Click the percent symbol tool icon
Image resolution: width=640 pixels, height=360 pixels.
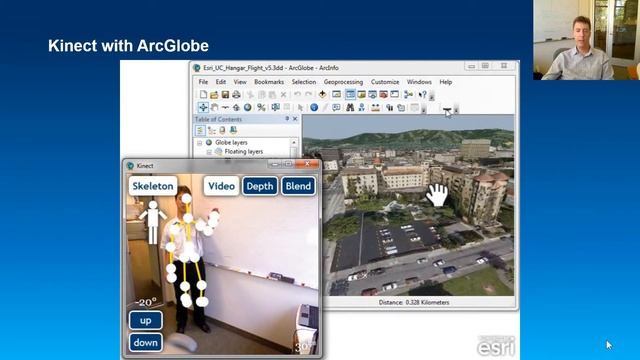point(261,107)
